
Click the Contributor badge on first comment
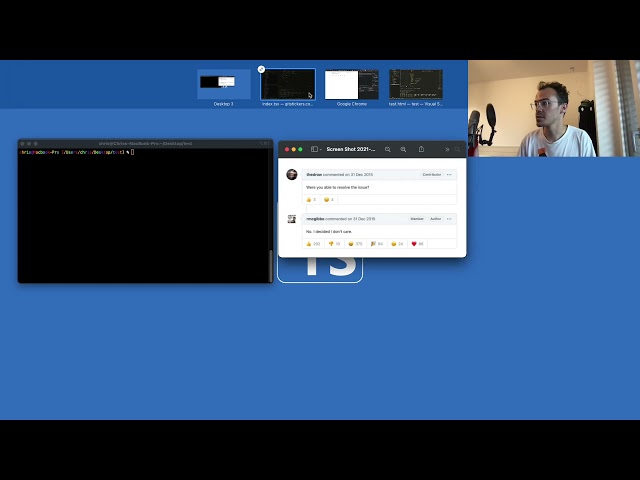[x=431, y=175]
